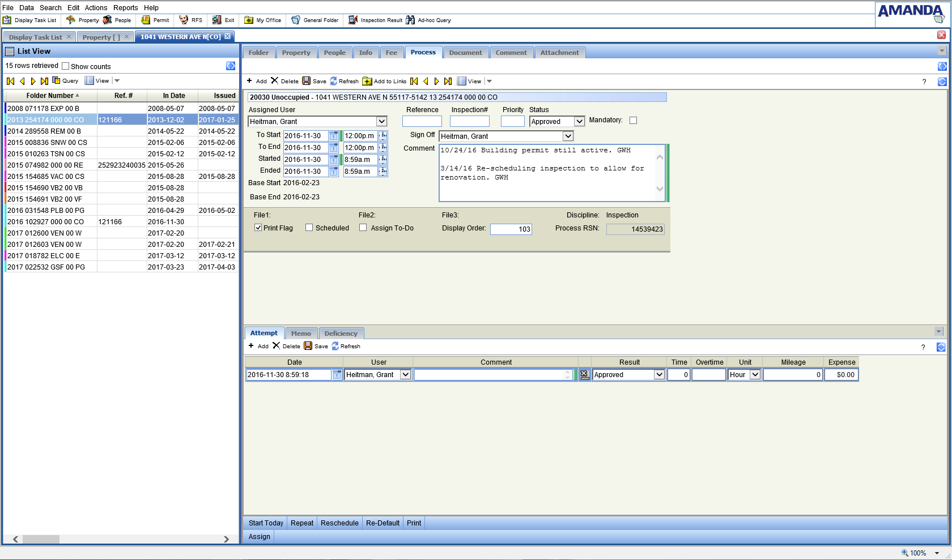This screenshot has height=560, width=952.
Task: Open the Ad-hoc Query binoculars tool
Action: [410, 20]
